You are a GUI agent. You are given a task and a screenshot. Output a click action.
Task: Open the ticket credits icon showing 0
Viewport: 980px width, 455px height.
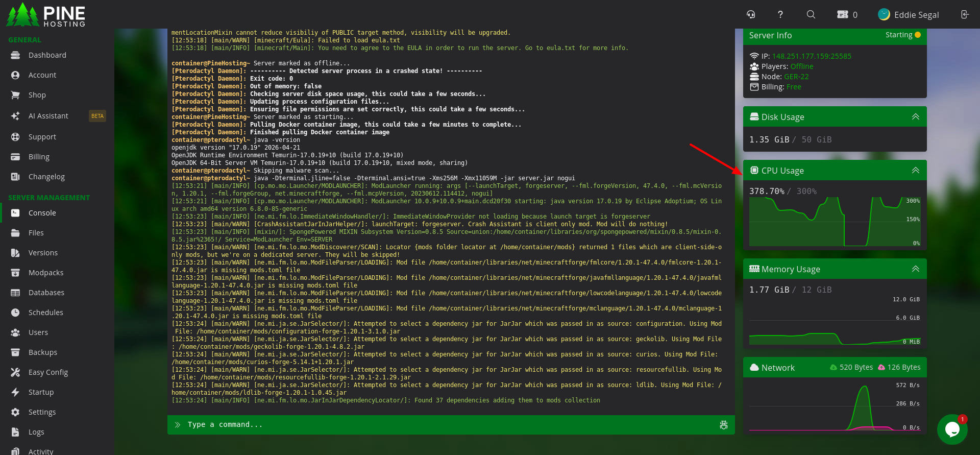coord(847,14)
